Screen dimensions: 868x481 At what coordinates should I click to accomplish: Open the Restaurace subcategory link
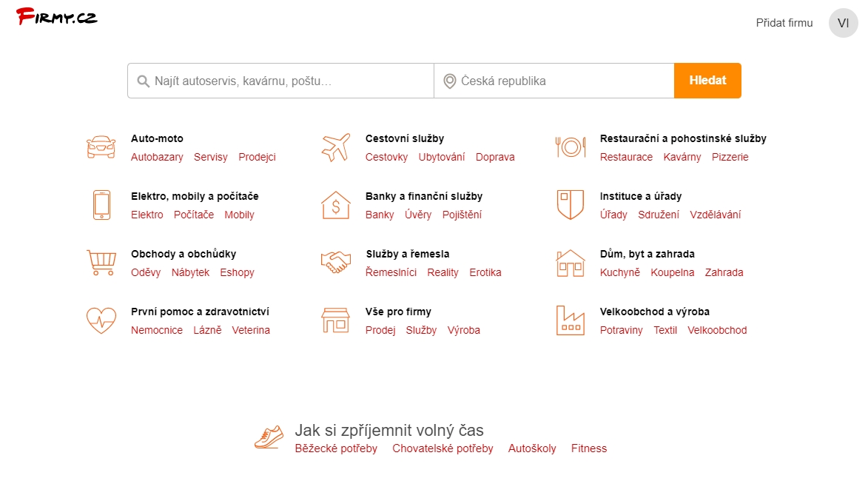[x=626, y=157]
